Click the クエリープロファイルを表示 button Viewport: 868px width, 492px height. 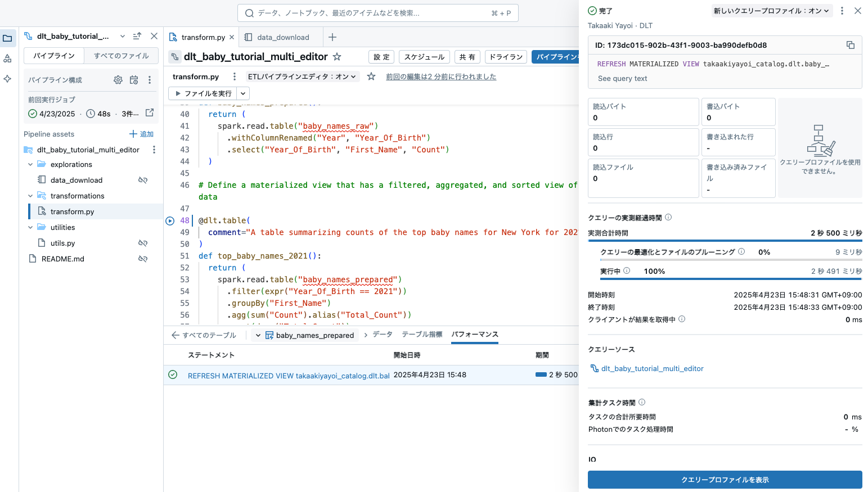[x=725, y=480]
